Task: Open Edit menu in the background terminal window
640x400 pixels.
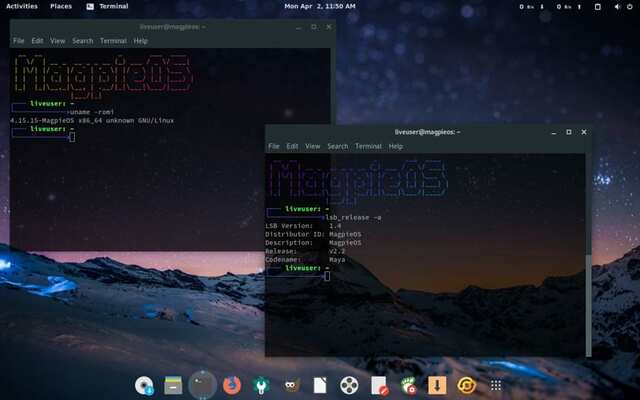Action: point(37,41)
